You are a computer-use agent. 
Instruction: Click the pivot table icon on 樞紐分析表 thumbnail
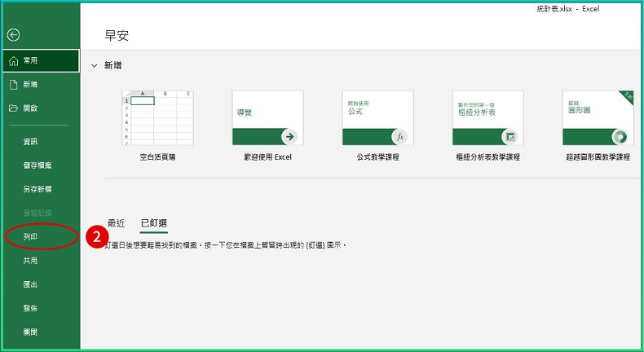[510, 137]
